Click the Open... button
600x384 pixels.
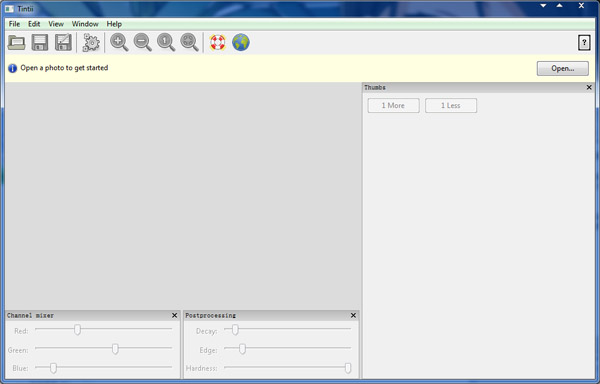tap(562, 68)
